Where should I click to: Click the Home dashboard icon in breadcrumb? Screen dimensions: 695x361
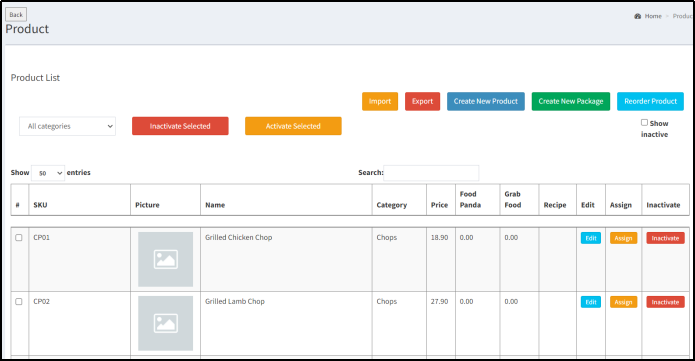[x=637, y=16]
